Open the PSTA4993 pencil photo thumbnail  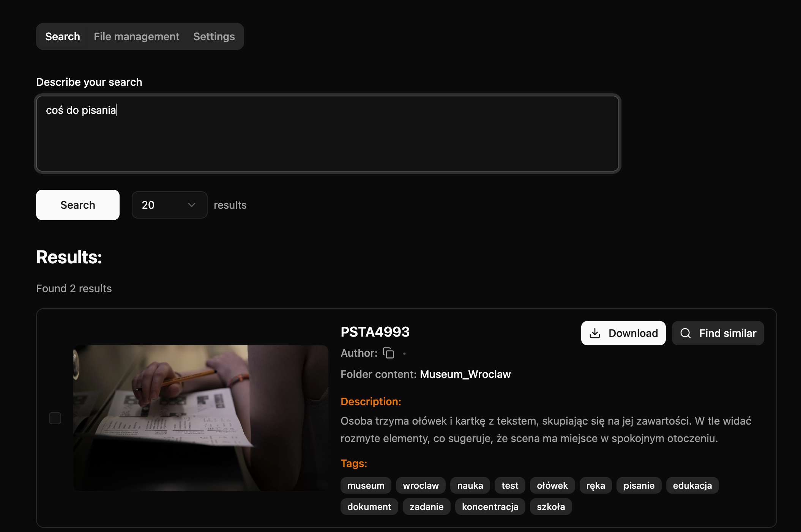(200, 418)
